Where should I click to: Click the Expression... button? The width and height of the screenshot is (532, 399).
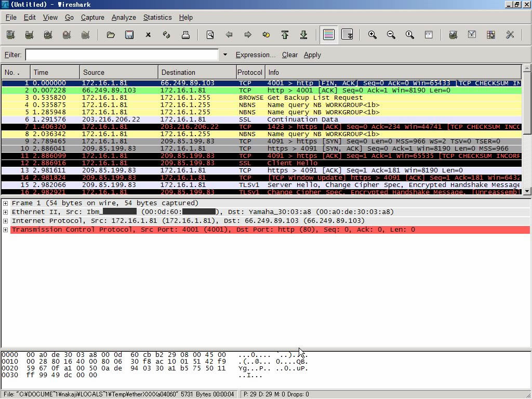pos(255,55)
